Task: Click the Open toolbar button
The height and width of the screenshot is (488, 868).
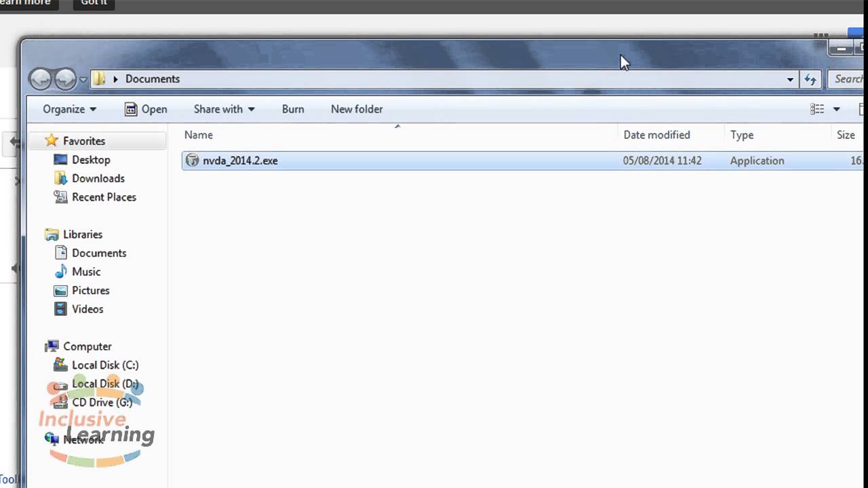Action: coord(146,109)
